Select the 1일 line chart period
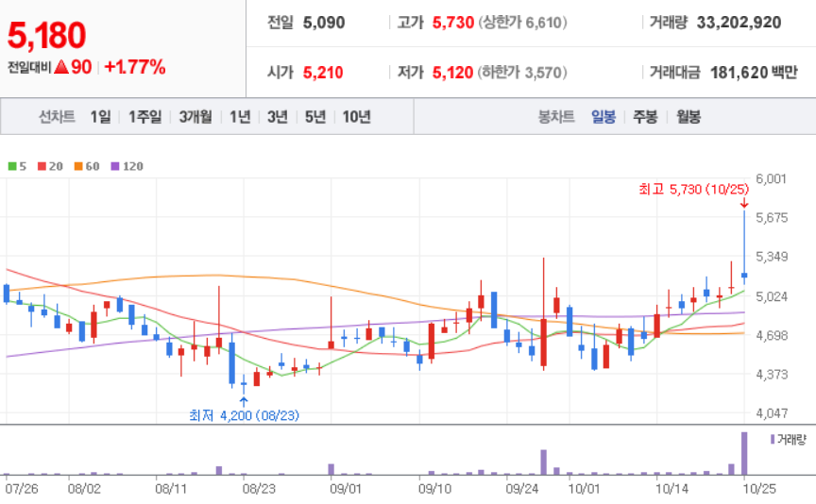Image resolution: width=816 pixels, height=504 pixels. [100, 117]
